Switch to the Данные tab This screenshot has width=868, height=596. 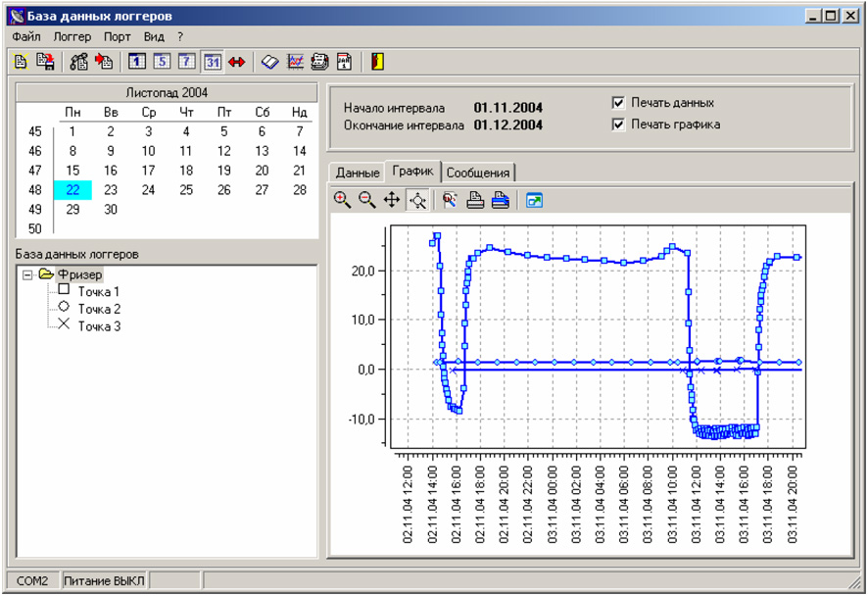(x=358, y=173)
